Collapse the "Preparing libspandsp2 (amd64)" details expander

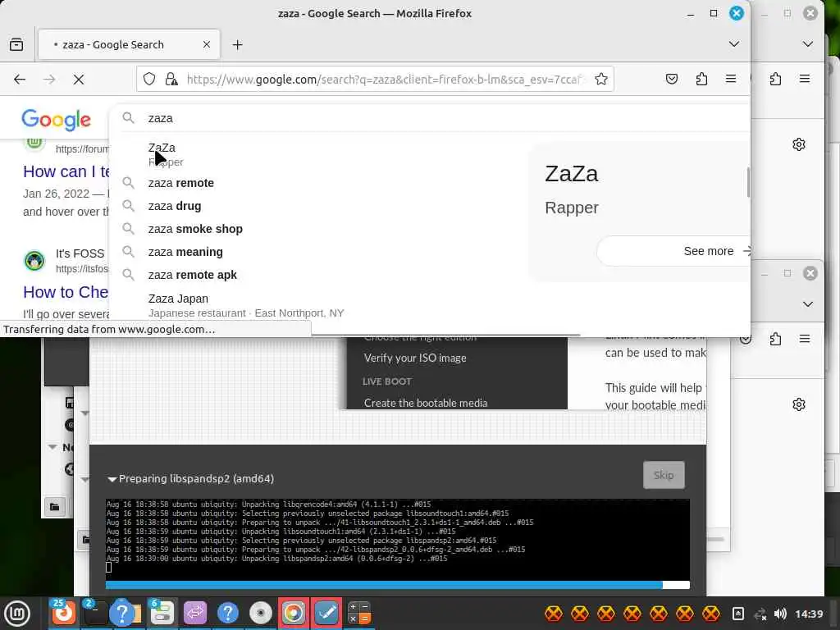tap(112, 479)
